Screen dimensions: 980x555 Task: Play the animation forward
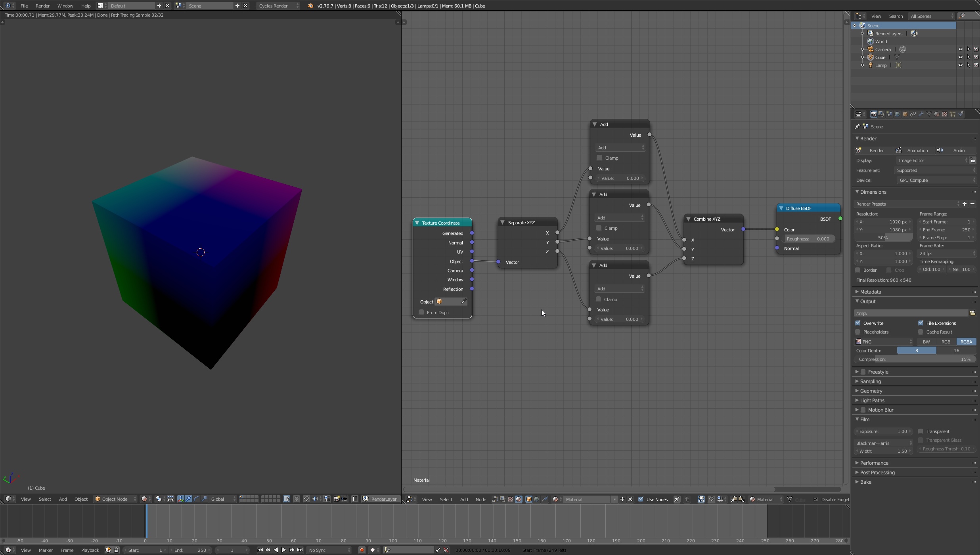(x=283, y=550)
